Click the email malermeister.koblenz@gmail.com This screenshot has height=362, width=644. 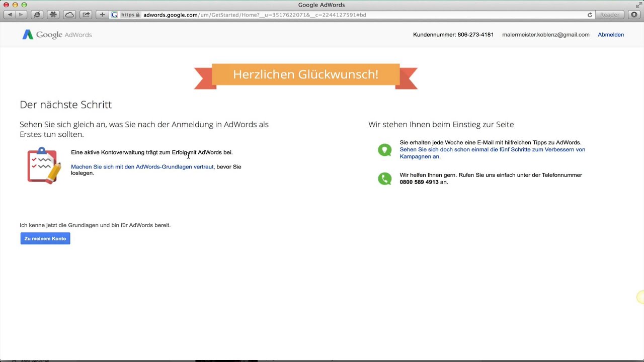(x=546, y=35)
